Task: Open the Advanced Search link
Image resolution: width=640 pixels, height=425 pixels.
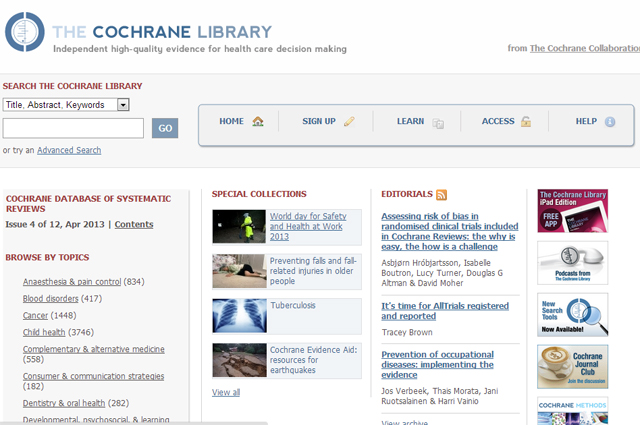Action: pos(69,150)
